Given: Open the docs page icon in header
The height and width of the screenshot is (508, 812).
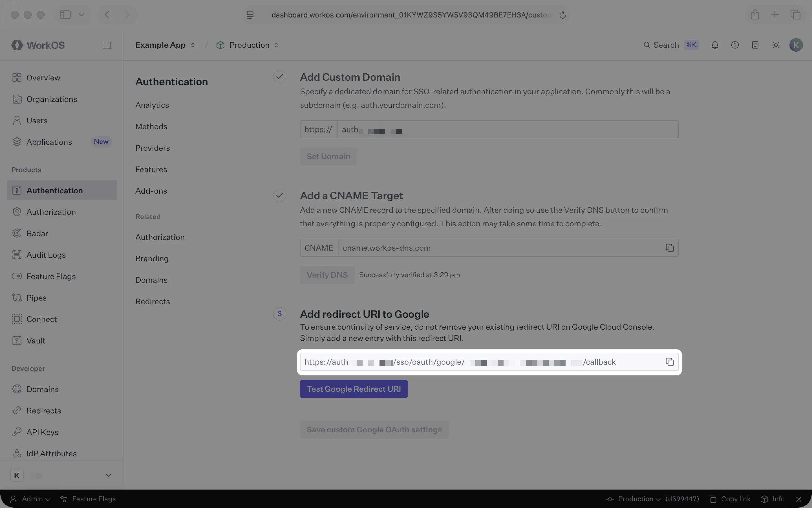Looking at the screenshot, I should 755,45.
